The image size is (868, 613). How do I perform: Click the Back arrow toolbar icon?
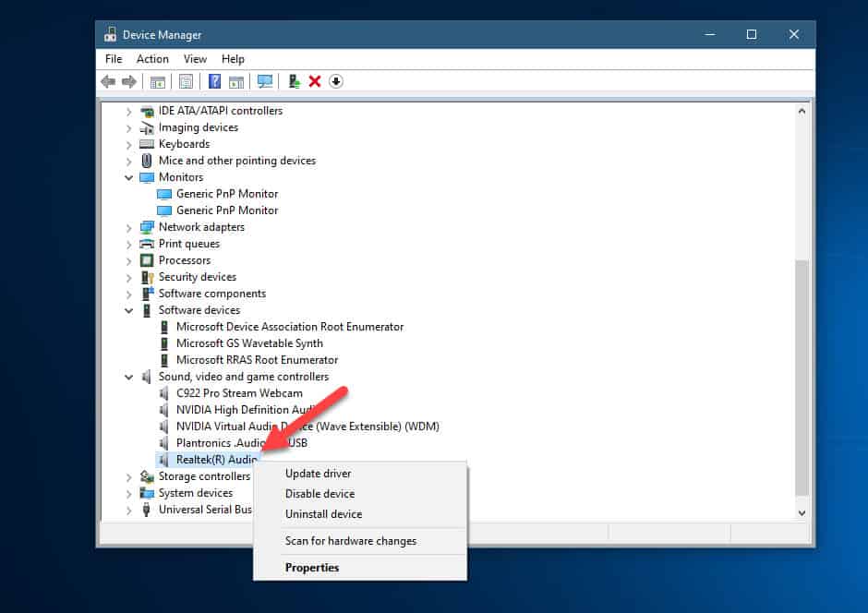point(108,82)
